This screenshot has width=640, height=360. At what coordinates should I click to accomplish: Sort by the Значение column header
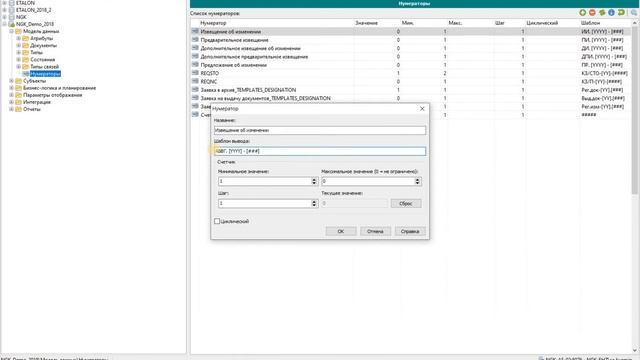click(x=366, y=23)
